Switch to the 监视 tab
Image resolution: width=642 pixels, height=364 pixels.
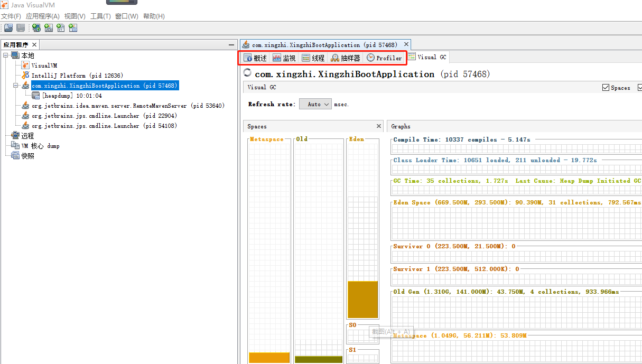tap(284, 58)
